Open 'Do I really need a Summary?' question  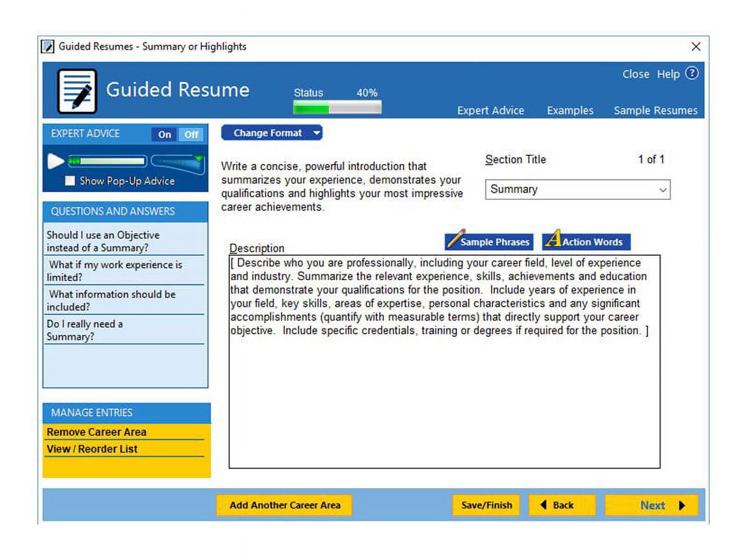point(125,330)
